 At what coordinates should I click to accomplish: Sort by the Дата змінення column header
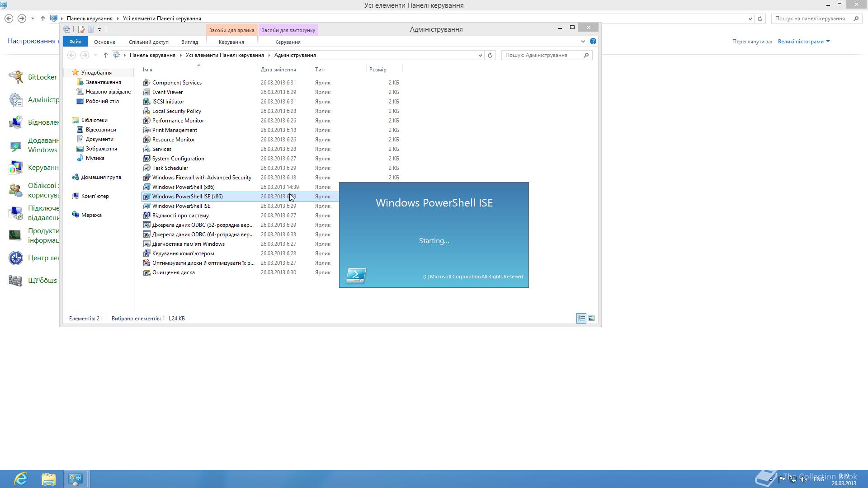tap(285, 70)
